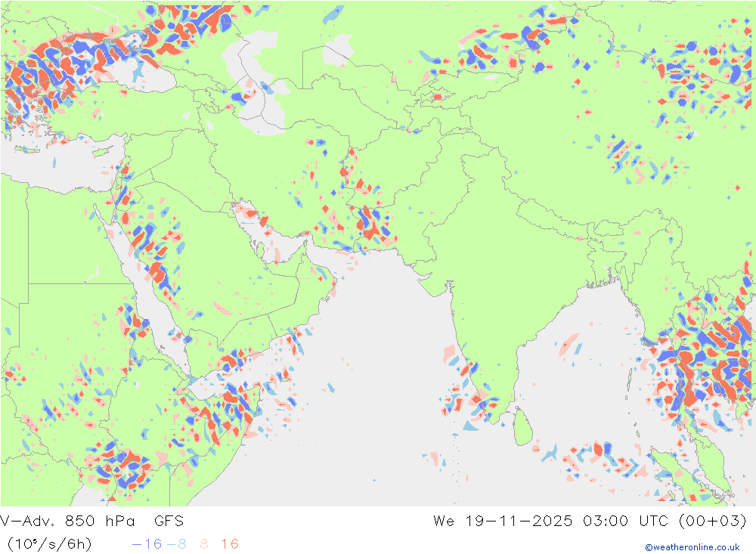Click the date 'We 19-11-2025 03:00 UTC (00+03)'
Viewport: 756px width, 554px height.
(x=590, y=521)
